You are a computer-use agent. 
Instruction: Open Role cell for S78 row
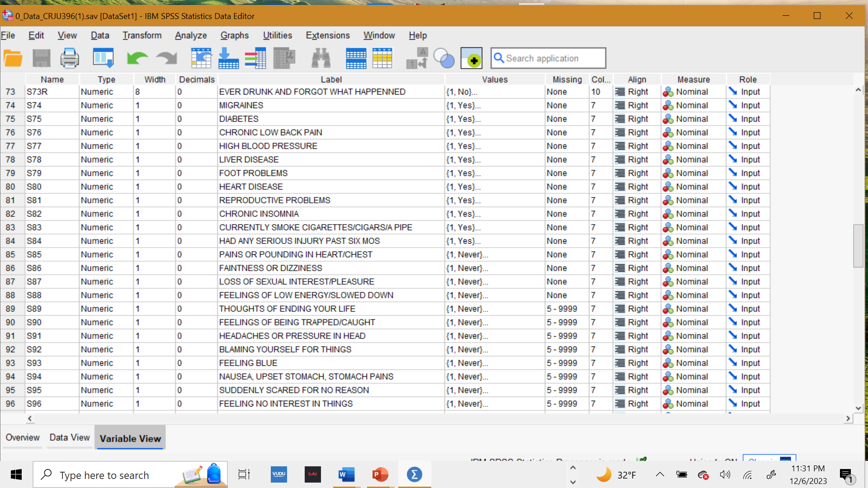point(748,160)
